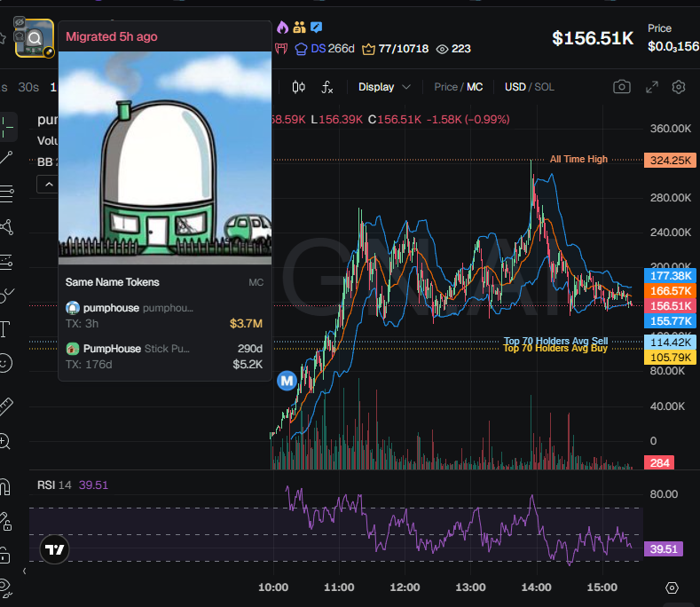Click the M migration marker on chart
Screen dimensions: 700x607
pyautogui.click(x=287, y=381)
